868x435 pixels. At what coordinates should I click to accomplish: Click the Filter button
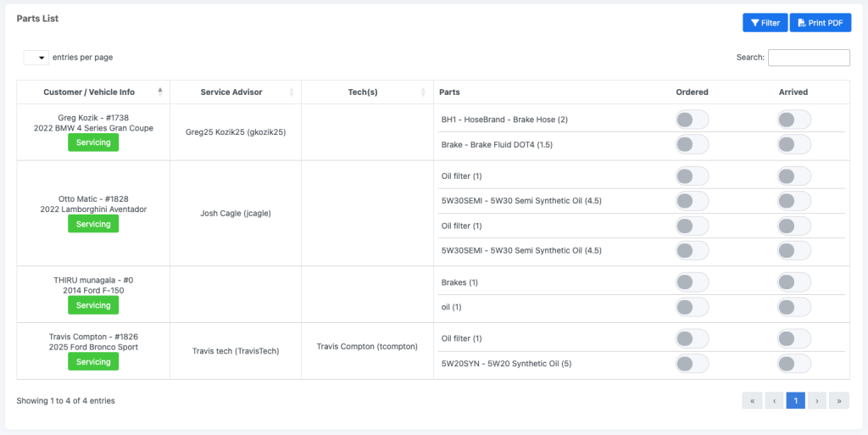[765, 23]
